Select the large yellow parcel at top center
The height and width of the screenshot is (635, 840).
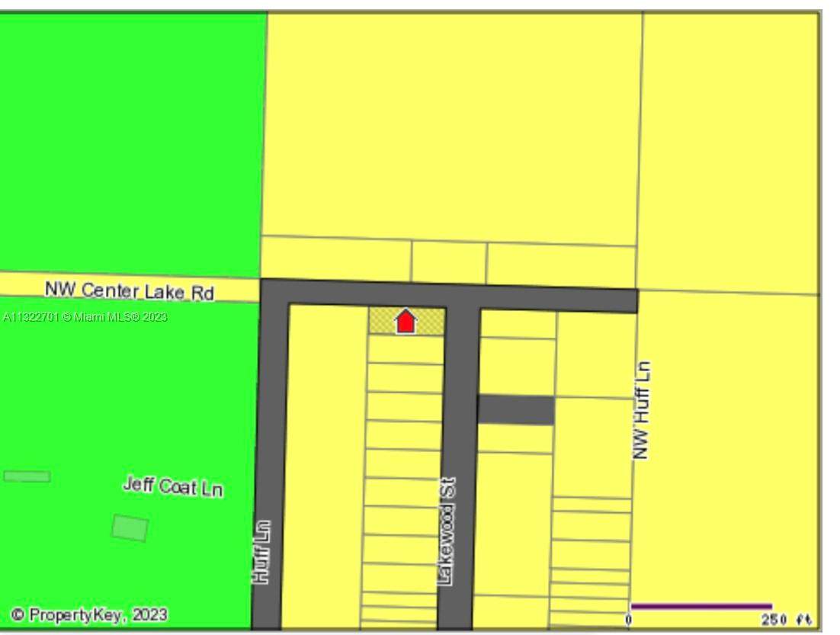454,126
